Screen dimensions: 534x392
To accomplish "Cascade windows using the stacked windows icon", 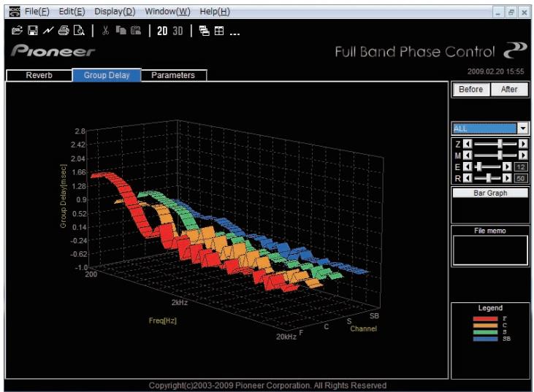I will pos(204,31).
